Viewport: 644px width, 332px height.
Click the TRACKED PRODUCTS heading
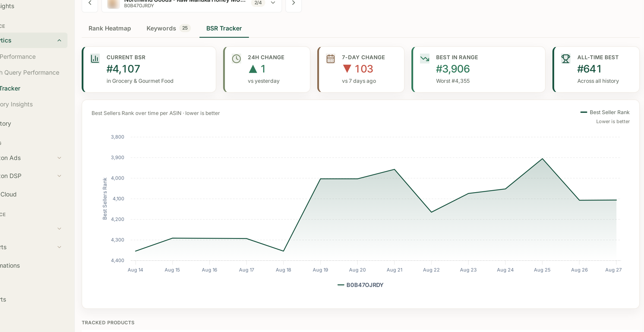point(108,323)
